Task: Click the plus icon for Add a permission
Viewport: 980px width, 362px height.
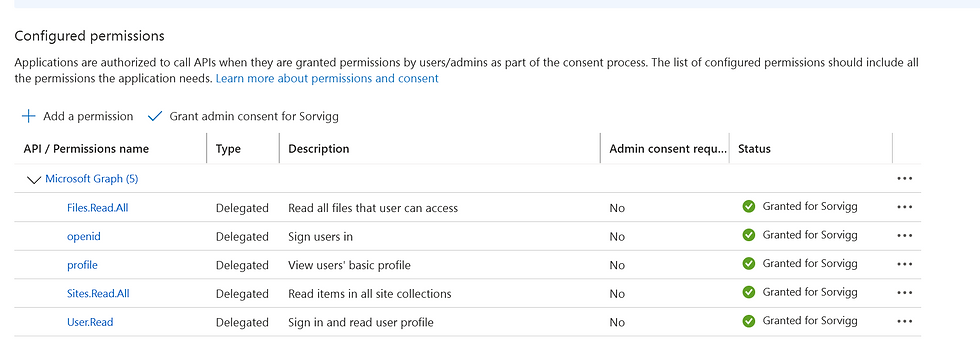Action: coord(29,116)
